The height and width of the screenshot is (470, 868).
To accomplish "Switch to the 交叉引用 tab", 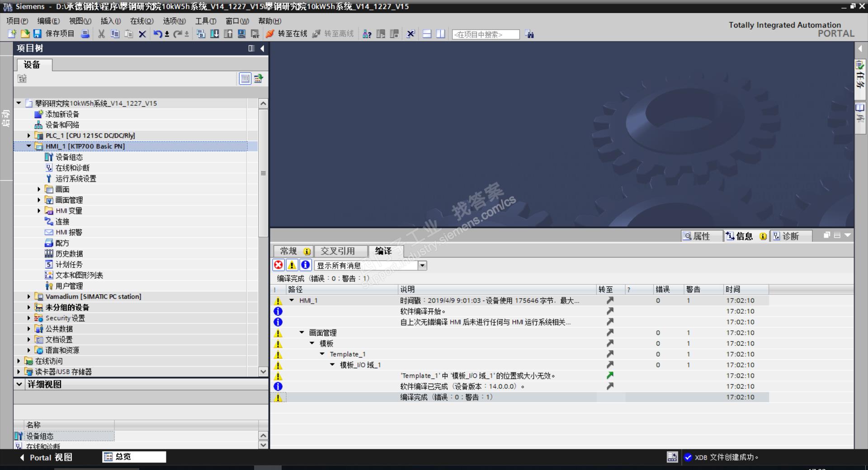I will click(x=338, y=251).
